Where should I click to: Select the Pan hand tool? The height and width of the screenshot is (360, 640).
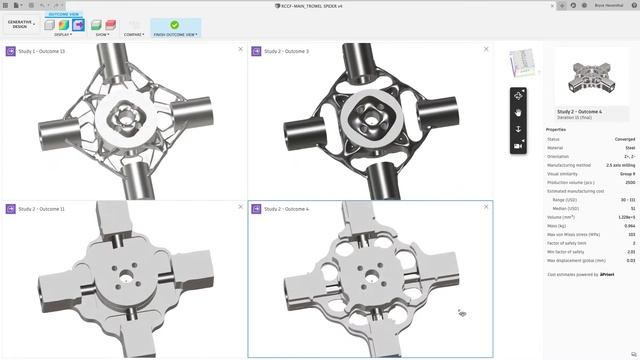[x=518, y=113]
